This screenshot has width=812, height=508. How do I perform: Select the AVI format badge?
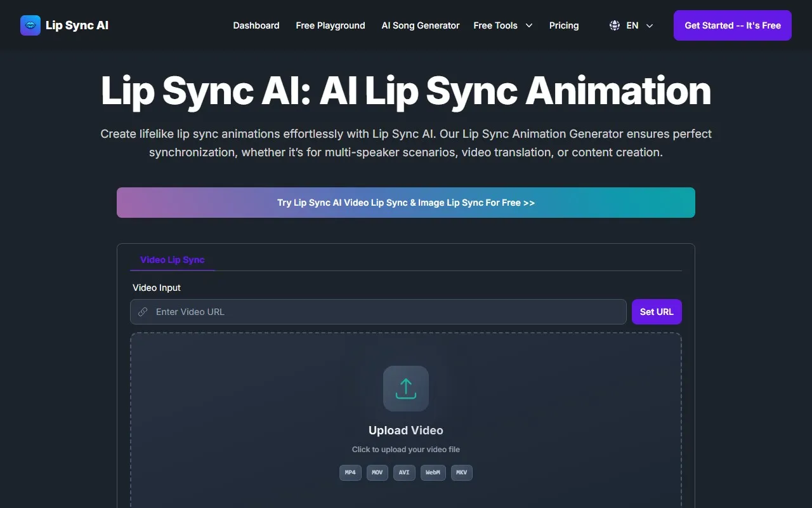(404, 472)
